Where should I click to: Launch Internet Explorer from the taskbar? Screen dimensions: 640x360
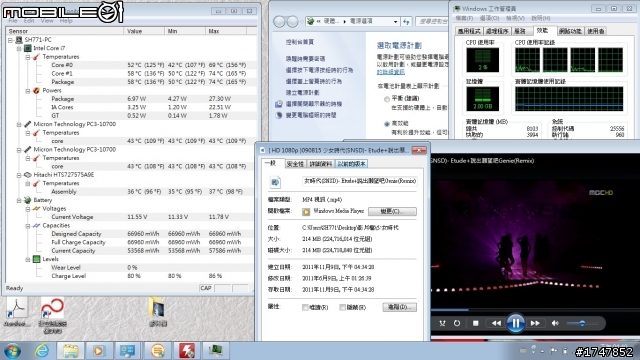(42, 351)
